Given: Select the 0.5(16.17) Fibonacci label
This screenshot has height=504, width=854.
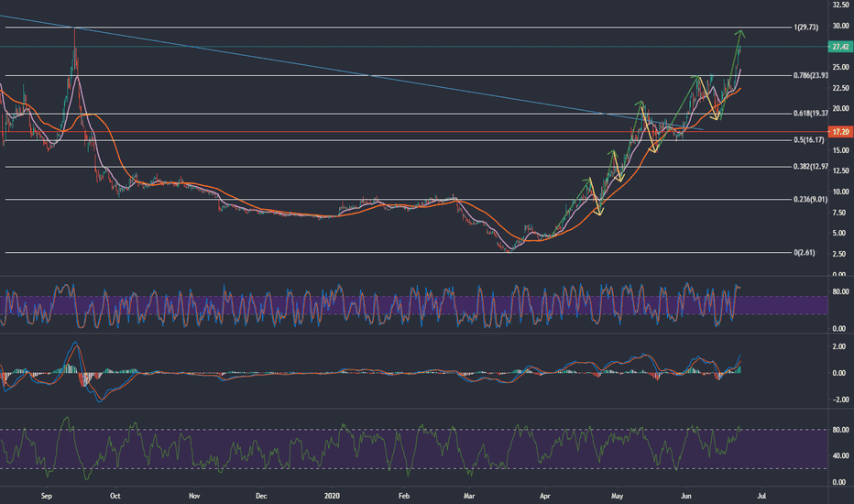Looking at the screenshot, I should click(x=809, y=140).
